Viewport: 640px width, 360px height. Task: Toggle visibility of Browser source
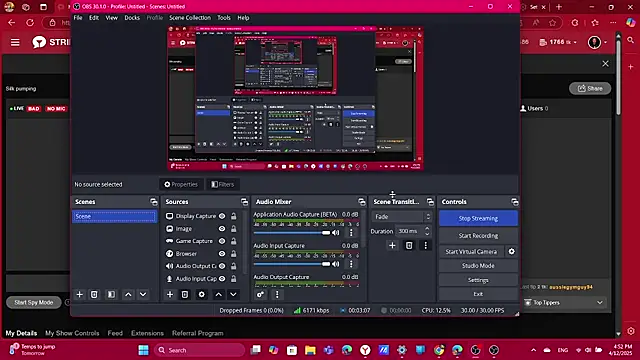click(x=222, y=253)
